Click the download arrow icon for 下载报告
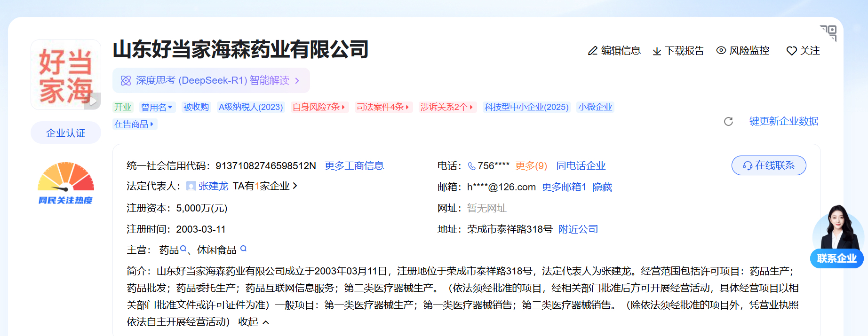Screen dimensions: 868x336 pos(657,51)
